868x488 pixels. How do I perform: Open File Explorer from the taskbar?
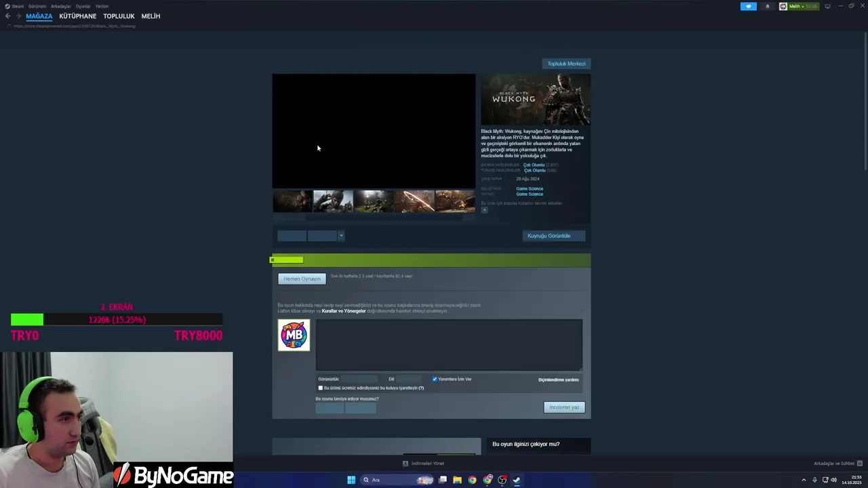[x=458, y=480]
